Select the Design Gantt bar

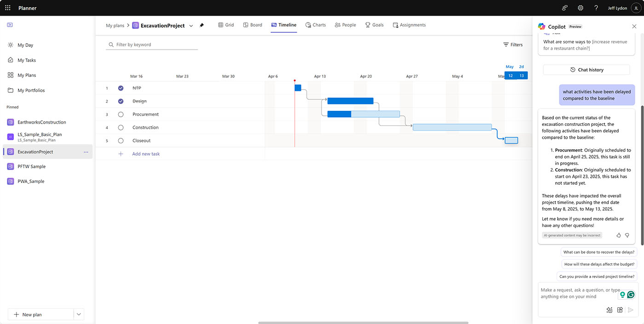click(350, 101)
